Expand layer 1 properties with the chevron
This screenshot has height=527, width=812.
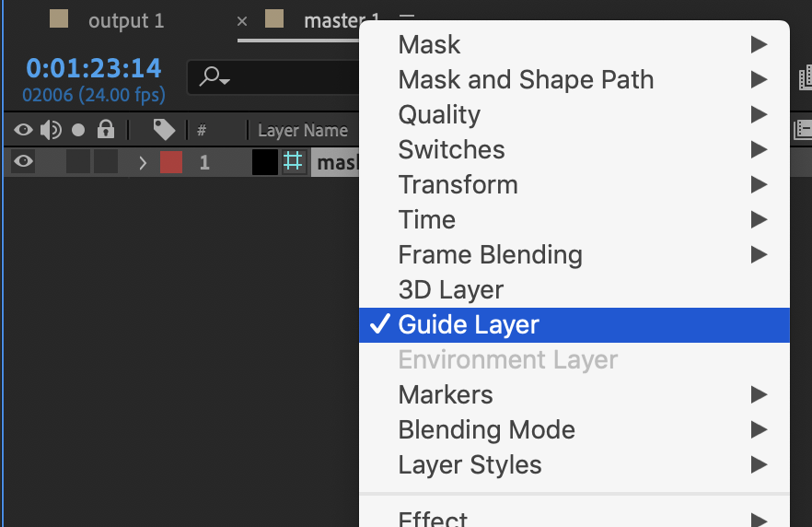(143, 163)
